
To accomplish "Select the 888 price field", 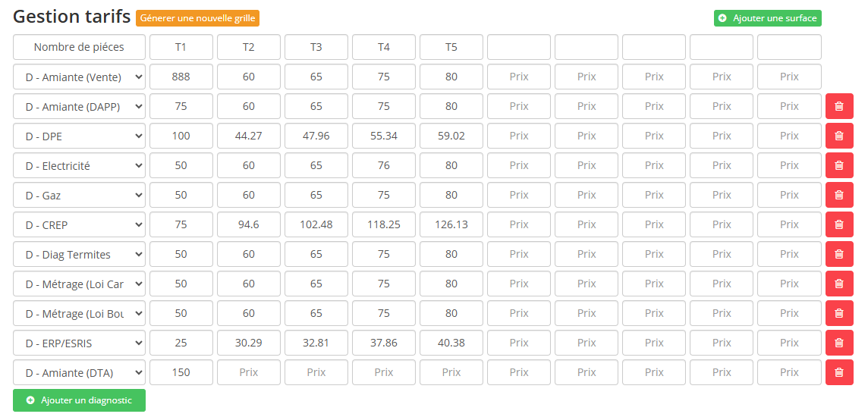I will (181, 77).
